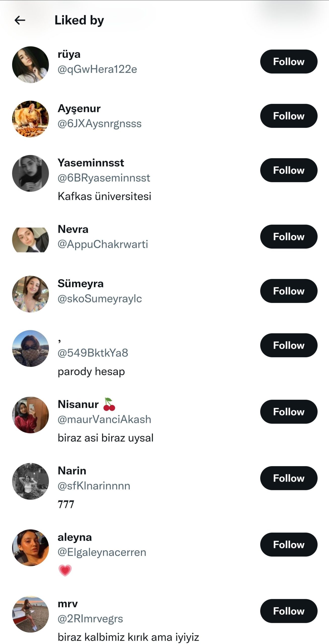Follow mrv's account
Screen dimensions: 329x644
pos(289,611)
